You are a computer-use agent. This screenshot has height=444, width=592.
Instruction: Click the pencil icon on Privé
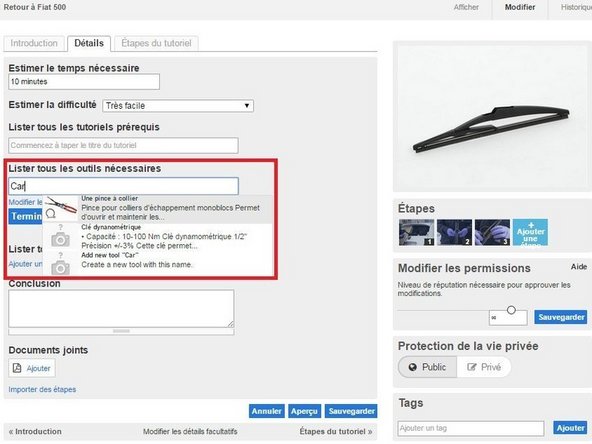click(x=472, y=367)
